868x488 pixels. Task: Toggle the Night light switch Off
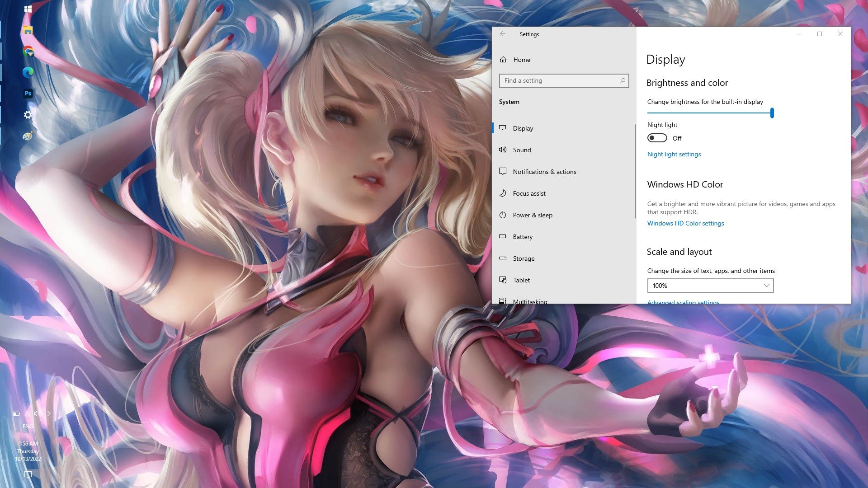coord(656,138)
